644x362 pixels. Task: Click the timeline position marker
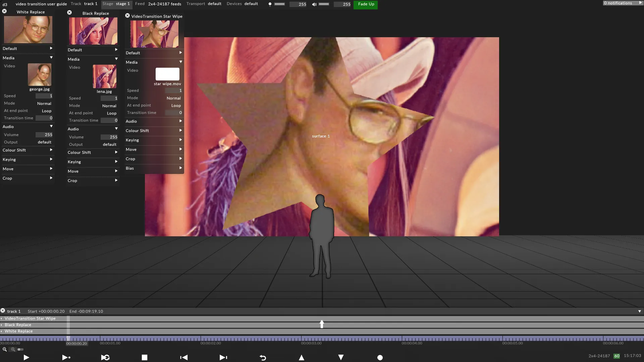pyautogui.click(x=322, y=324)
